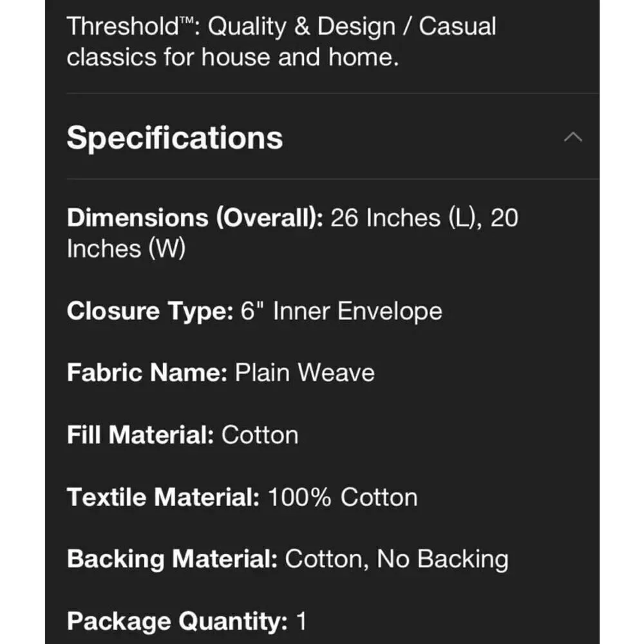644x644 pixels.
Task: Select the 'Fill Material:' label
Action: coord(140,435)
